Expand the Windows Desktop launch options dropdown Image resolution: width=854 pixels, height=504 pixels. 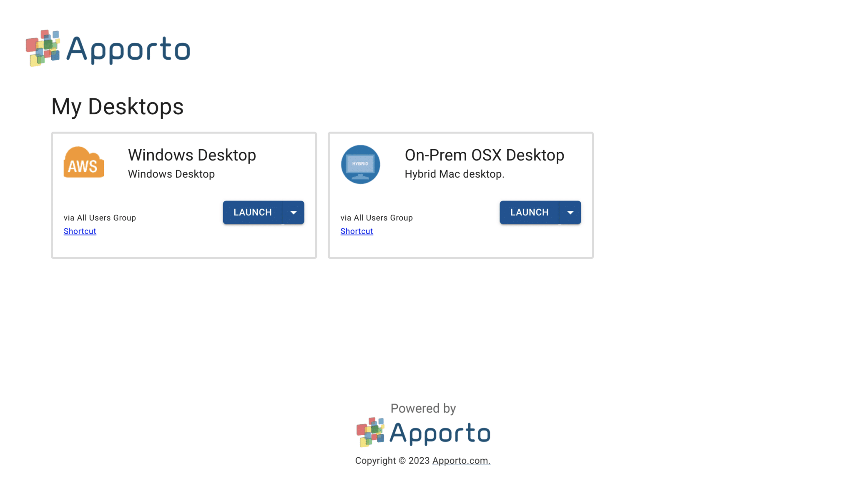tap(294, 212)
